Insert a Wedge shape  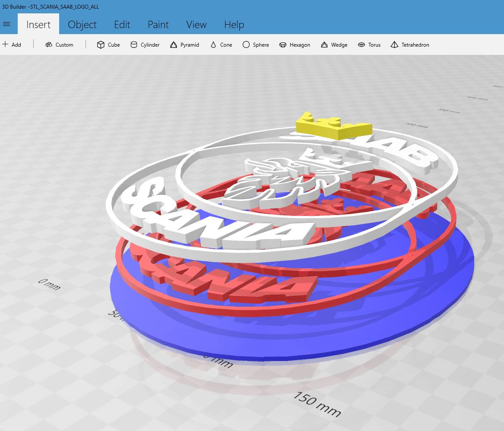point(334,44)
